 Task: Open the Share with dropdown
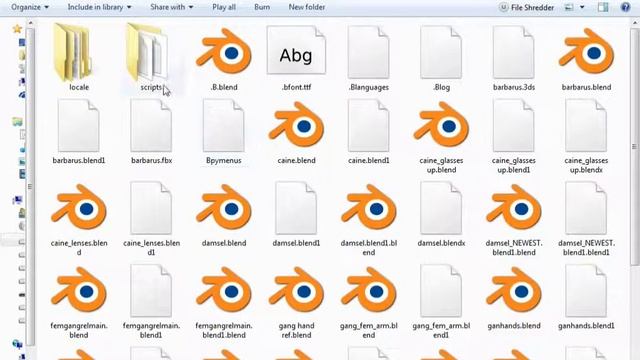(x=171, y=7)
